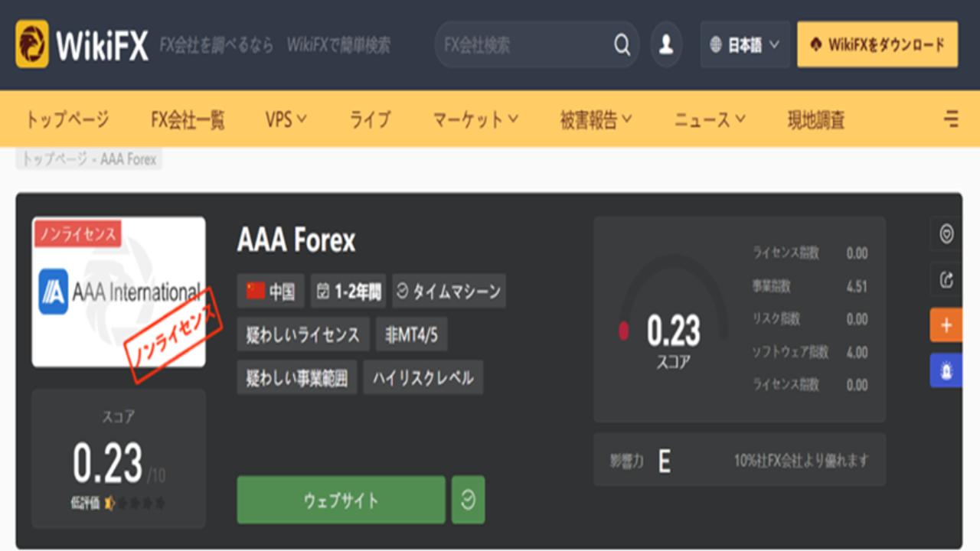The height and width of the screenshot is (551, 980).
Task: Open the user account icon
Action: pos(666,44)
